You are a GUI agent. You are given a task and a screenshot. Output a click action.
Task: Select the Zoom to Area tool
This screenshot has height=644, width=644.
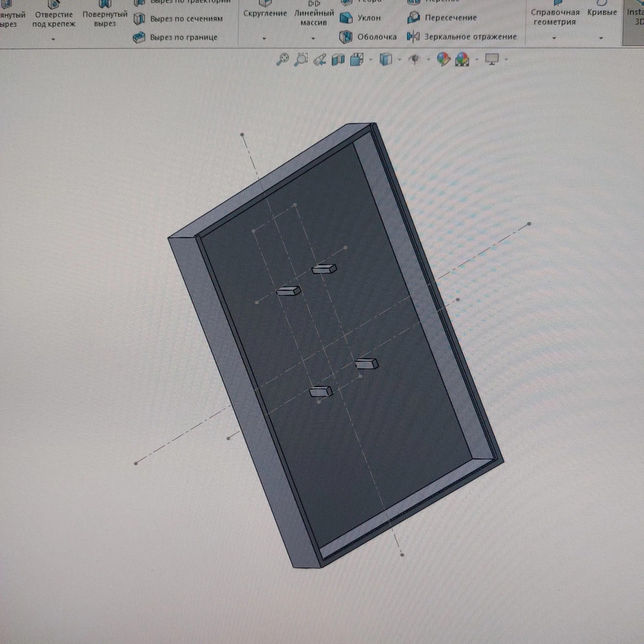coord(301,60)
